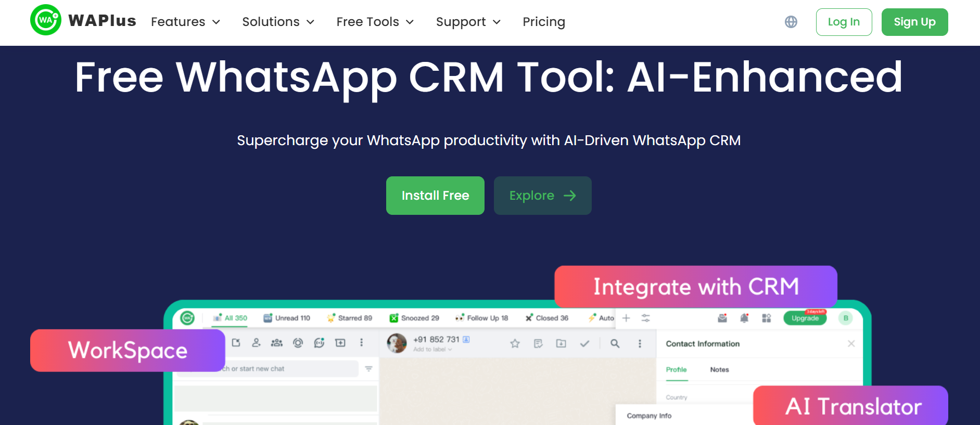Image resolution: width=980 pixels, height=425 pixels.
Task: Switch to the Starred 89 tab
Action: click(350, 318)
